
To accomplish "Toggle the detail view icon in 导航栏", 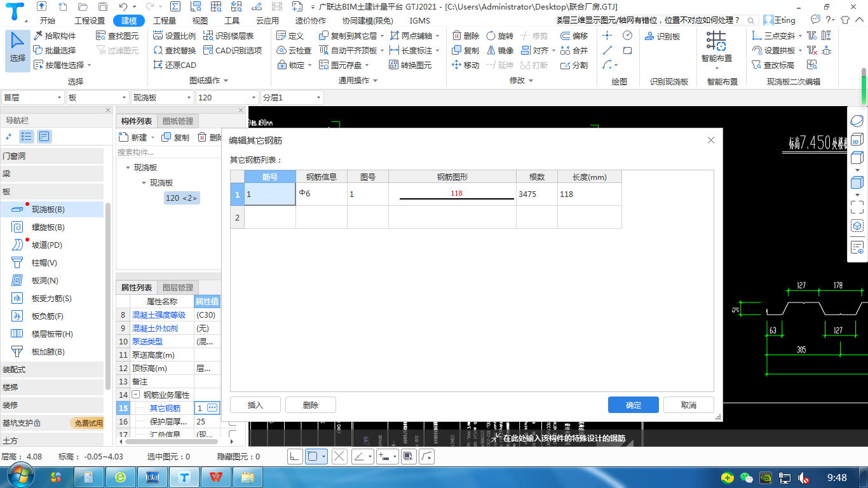I will tap(44, 136).
